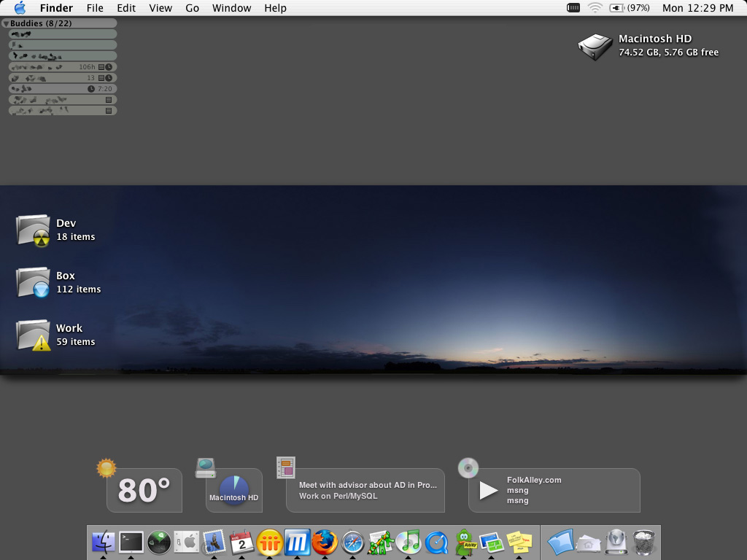This screenshot has height=560, width=747.
Task: Open the Edit menu
Action: (126, 8)
